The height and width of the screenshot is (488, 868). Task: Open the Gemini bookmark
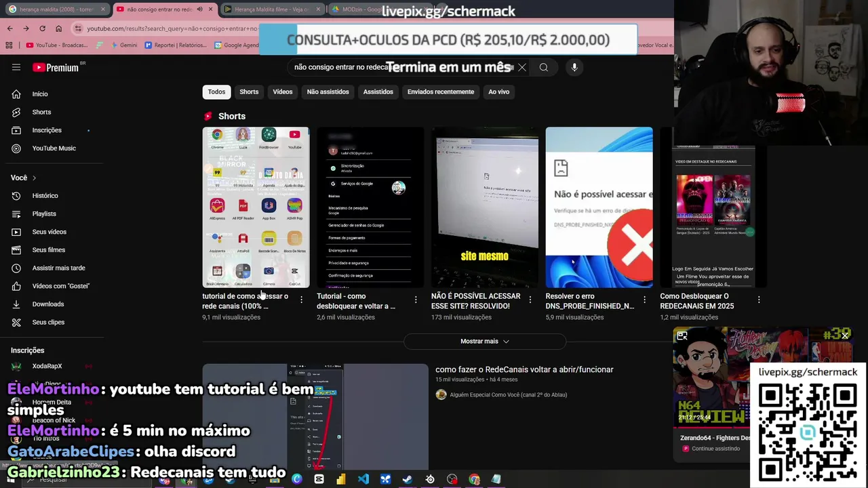(123, 45)
